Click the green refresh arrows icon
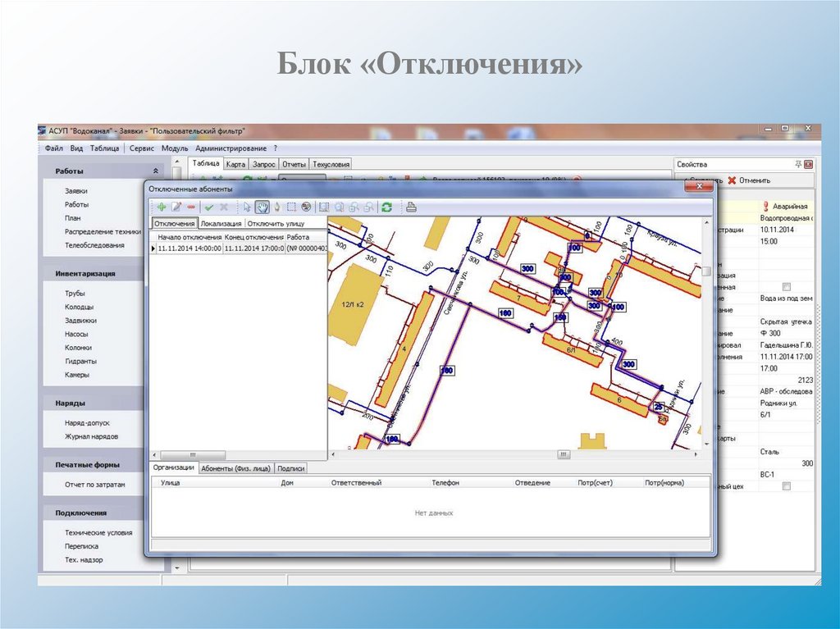The width and height of the screenshot is (840, 629). coord(386,207)
